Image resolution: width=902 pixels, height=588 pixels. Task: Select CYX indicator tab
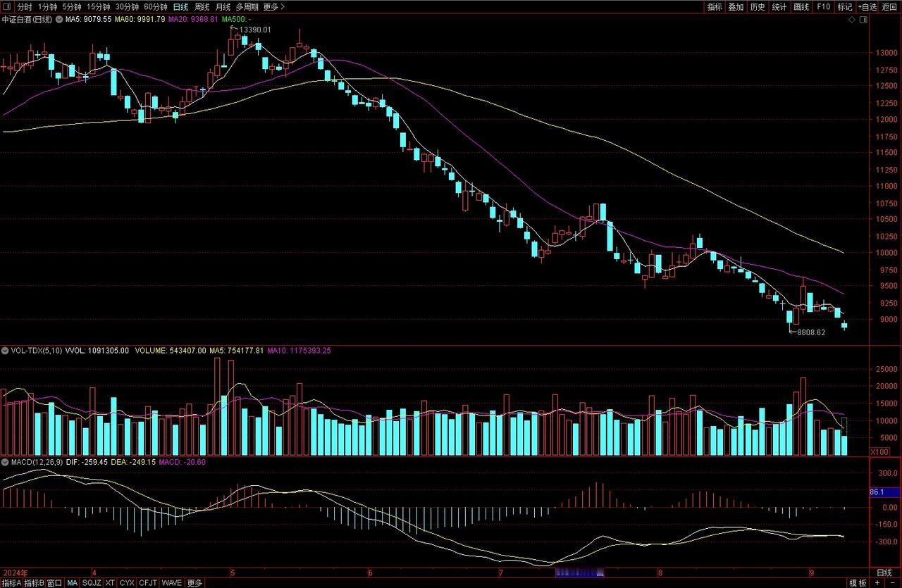click(x=127, y=583)
